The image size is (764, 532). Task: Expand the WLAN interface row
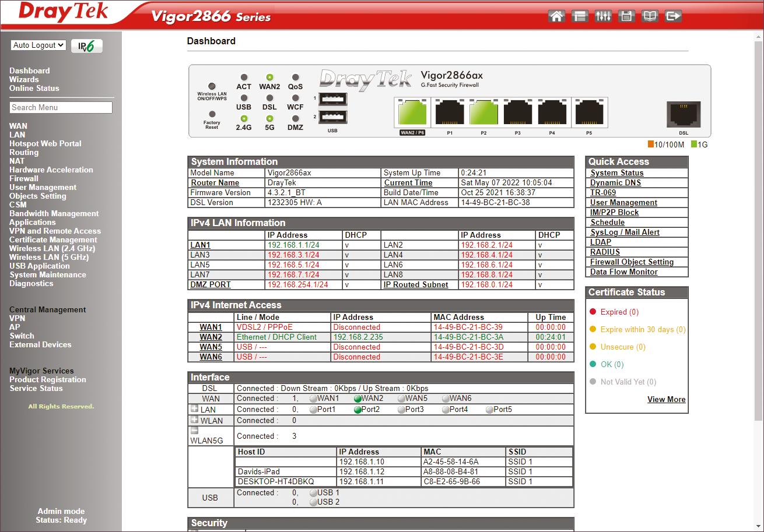pyautogui.click(x=194, y=420)
